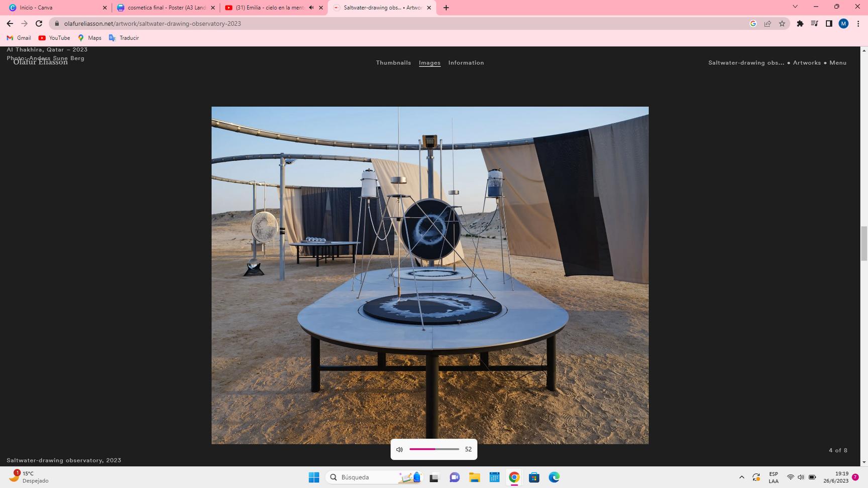
Task: Click the taskbar Búsqueda search box
Action: coord(375,477)
